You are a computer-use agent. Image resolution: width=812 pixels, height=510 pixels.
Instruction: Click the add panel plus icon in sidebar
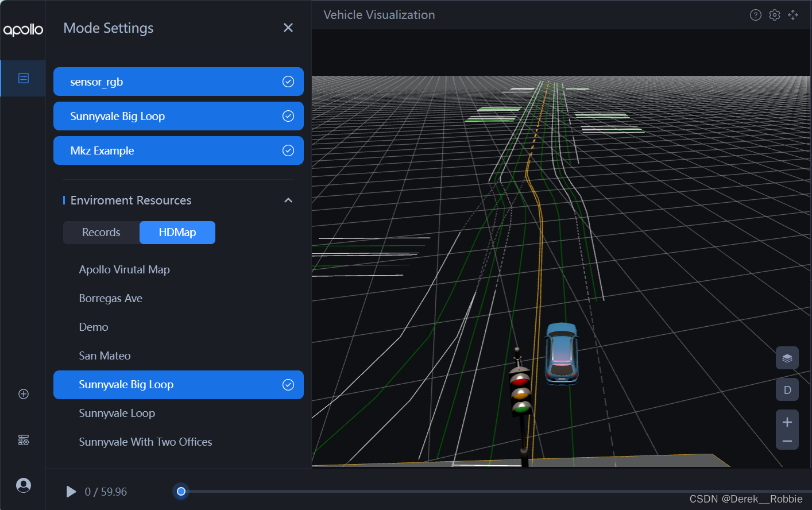24,394
